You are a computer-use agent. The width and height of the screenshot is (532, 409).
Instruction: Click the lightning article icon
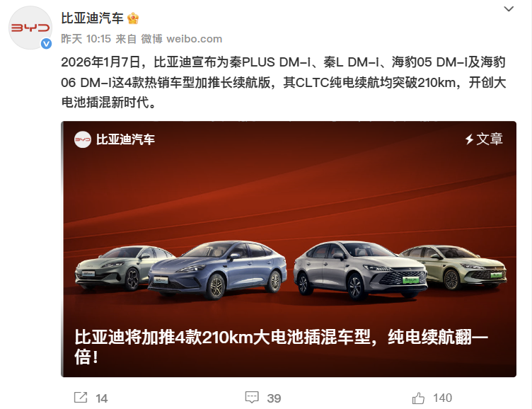469,139
